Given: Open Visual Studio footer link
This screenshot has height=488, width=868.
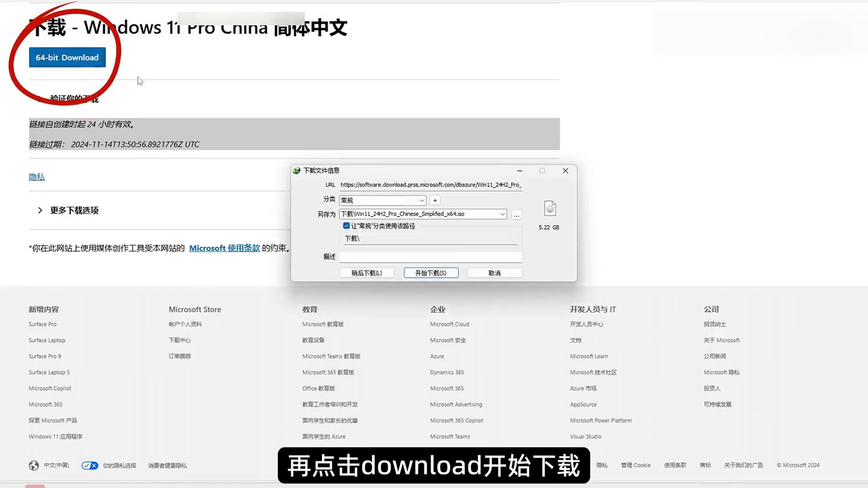Looking at the screenshot, I should [586, 437].
